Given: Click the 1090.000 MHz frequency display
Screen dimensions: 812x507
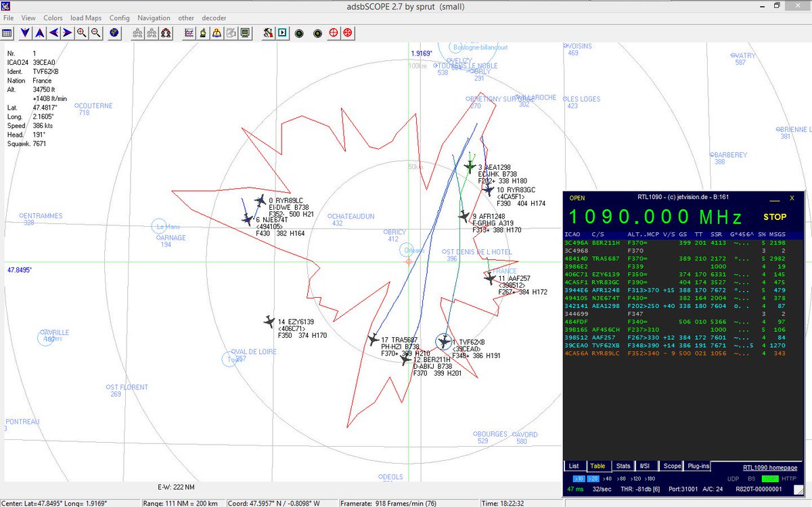Looking at the screenshot, I should 655,217.
